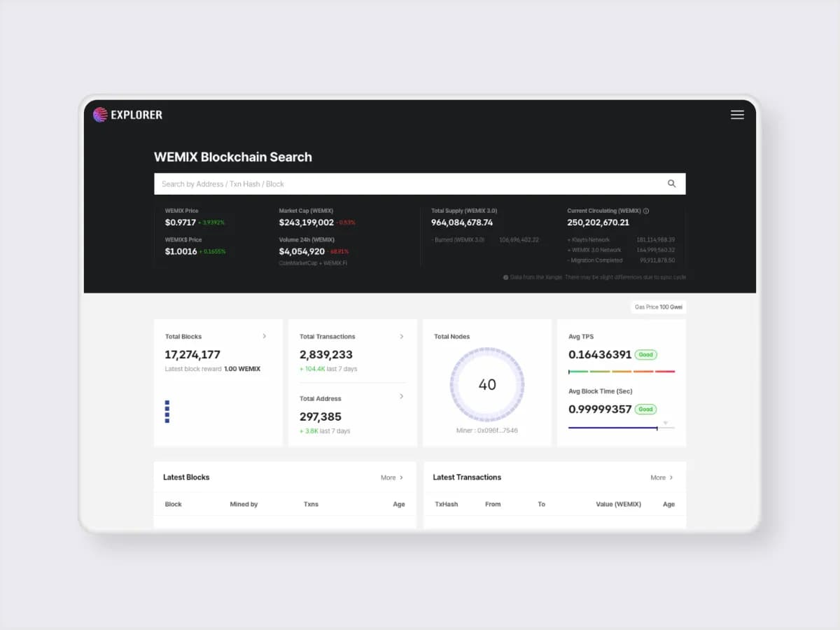Click the search magnifier icon
Viewport: 840px width, 630px height.
671,184
